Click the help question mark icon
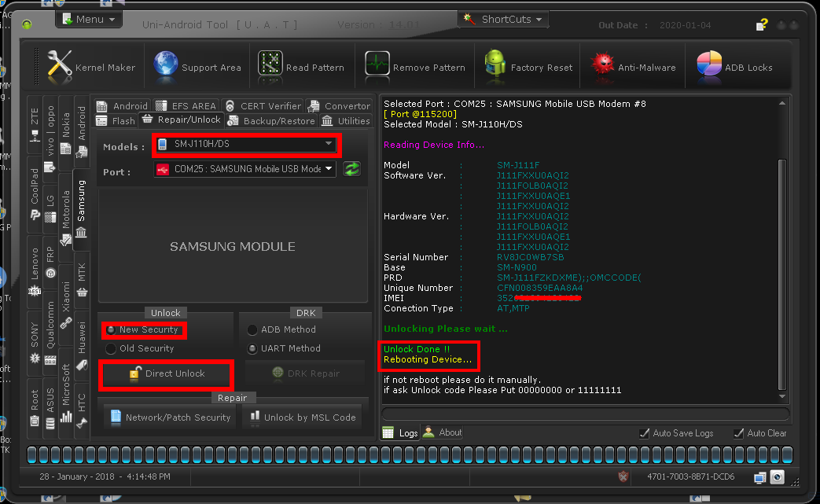820x504 pixels. click(x=761, y=24)
